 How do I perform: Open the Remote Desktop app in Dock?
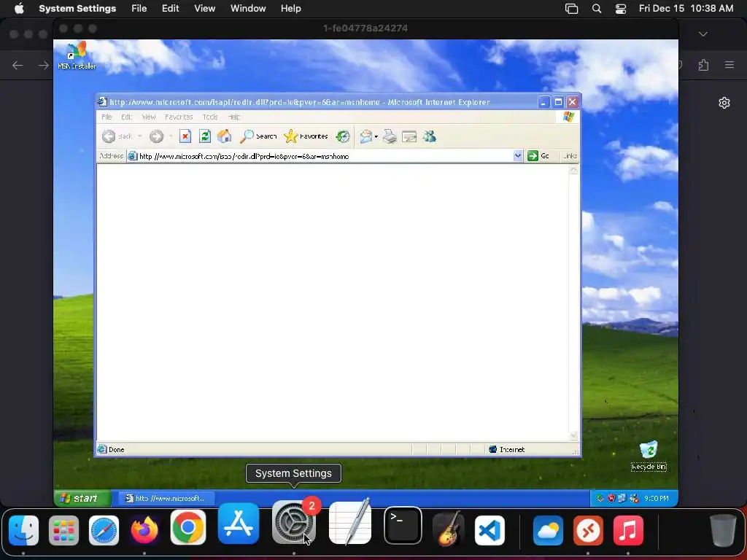(x=588, y=529)
